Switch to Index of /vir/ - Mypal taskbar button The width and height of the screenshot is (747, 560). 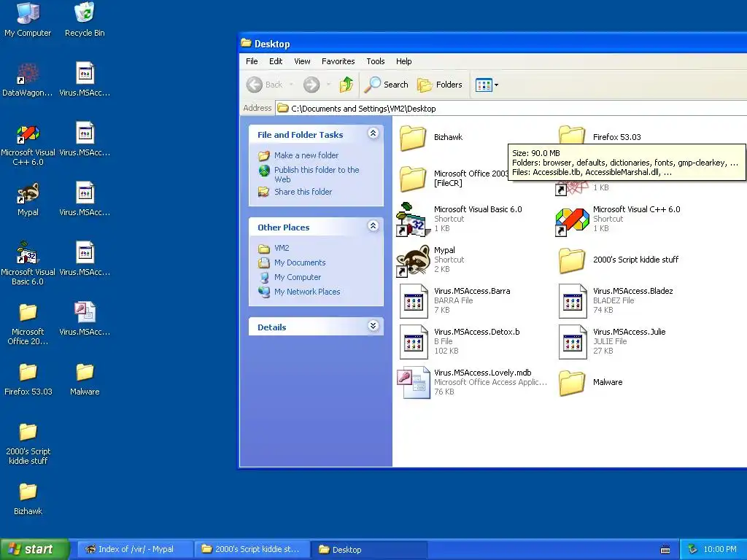pos(135,549)
